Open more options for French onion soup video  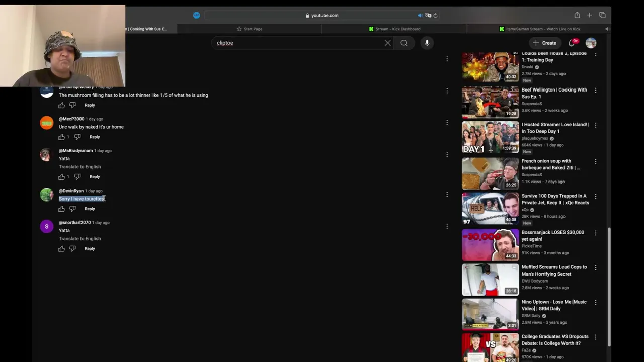coord(596,162)
